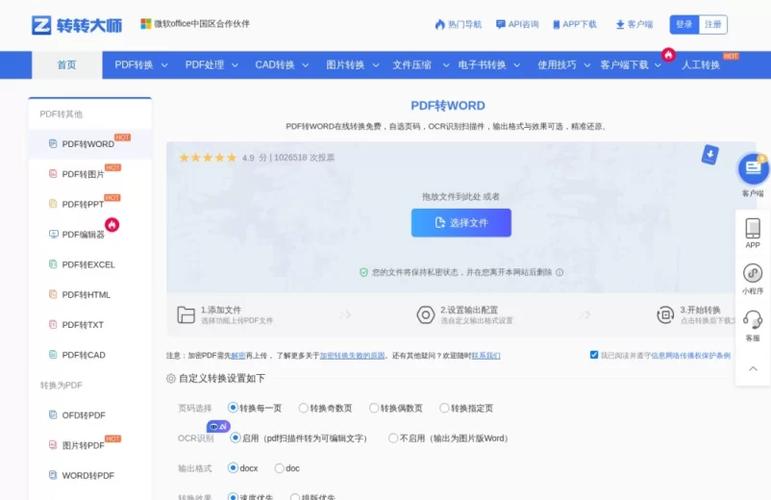Click step 1.添加文件 in the process bar
The height and width of the screenshot is (500, 771).
click(225, 315)
